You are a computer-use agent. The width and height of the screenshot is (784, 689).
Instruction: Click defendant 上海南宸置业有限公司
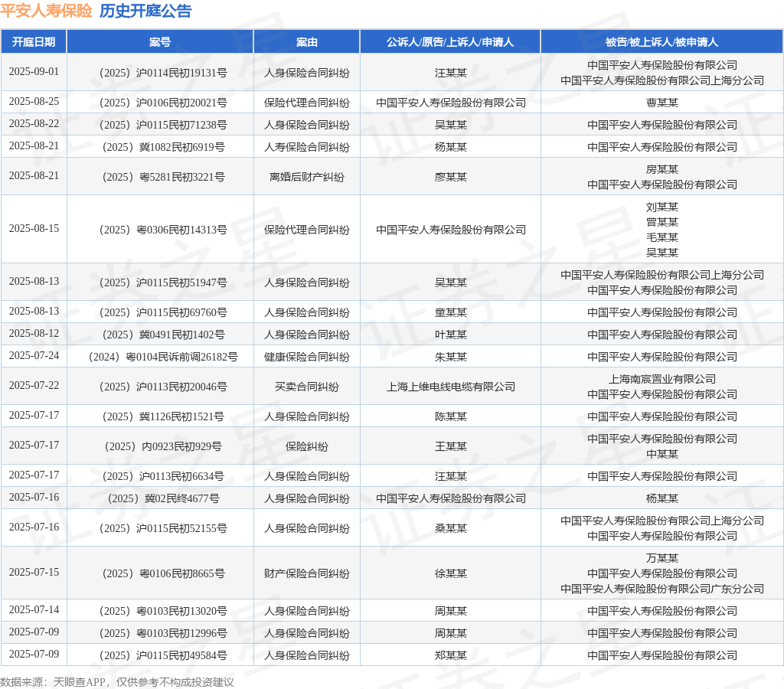(662, 380)
